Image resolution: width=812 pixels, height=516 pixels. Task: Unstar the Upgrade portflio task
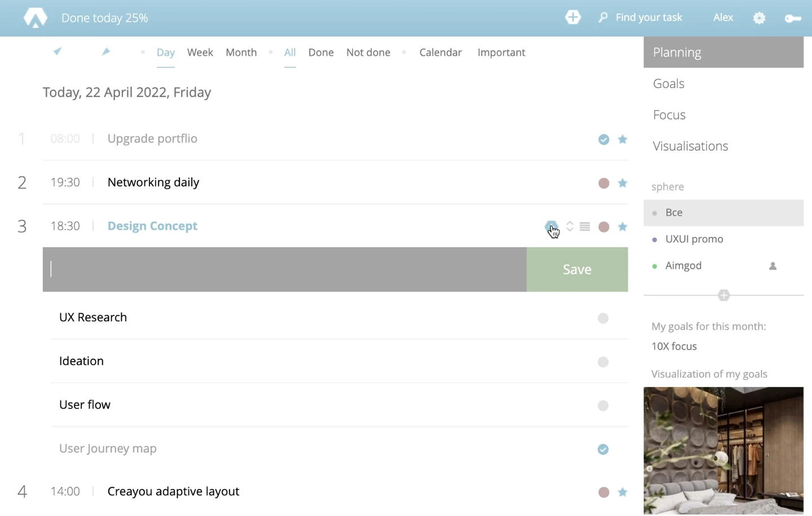point(623,139)
